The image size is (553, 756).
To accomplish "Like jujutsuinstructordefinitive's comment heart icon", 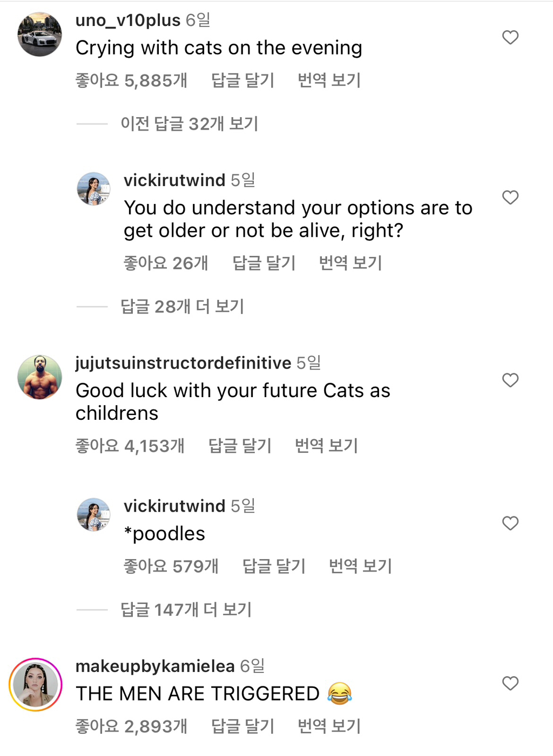I will pos(510,380).
